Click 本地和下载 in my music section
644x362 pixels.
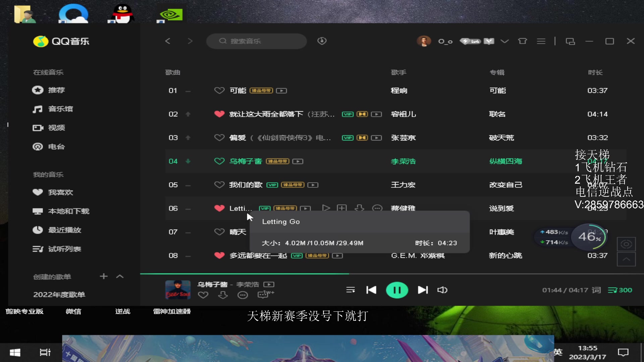pyautogui.click(x=68, y=211)
